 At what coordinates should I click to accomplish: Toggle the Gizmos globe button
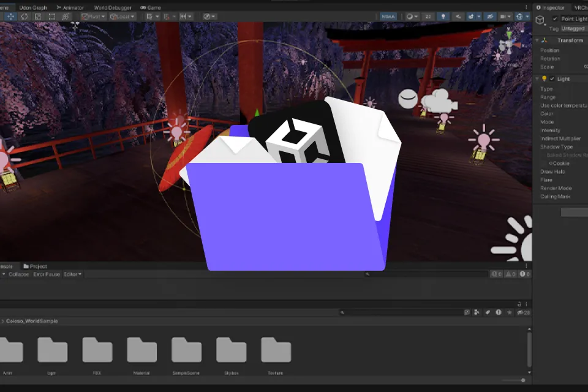pyautogui.click(x=519, y=17)
